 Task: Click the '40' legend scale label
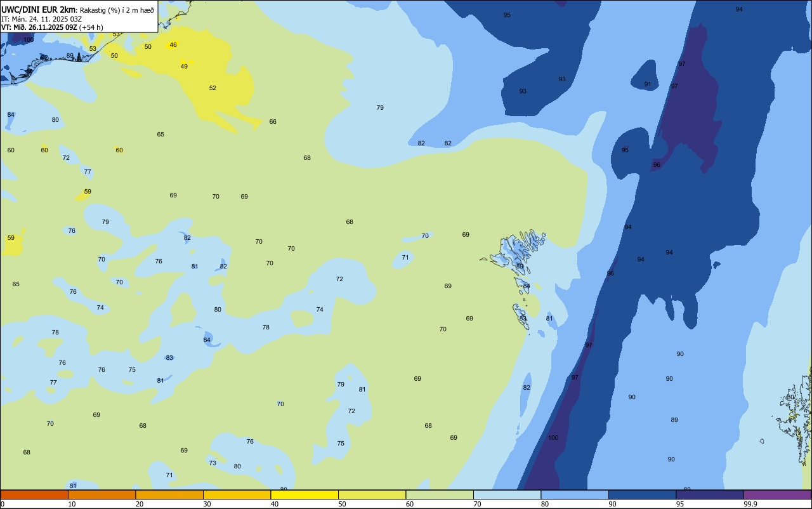275,504
